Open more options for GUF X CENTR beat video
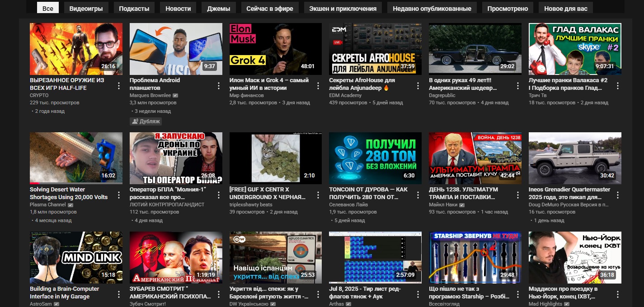Viewport: 644px width, 307px height. 319,195
